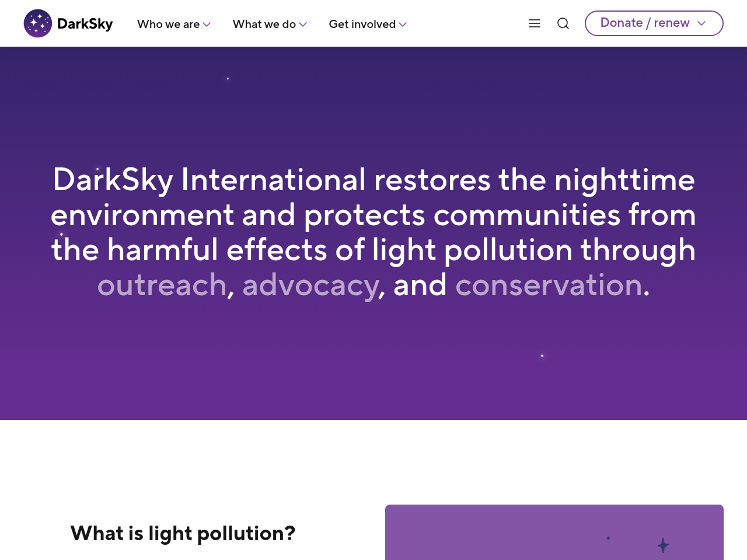Click the search magnifier icon
Viewport: 747px width, 560px height.
(x=563, y=23)
